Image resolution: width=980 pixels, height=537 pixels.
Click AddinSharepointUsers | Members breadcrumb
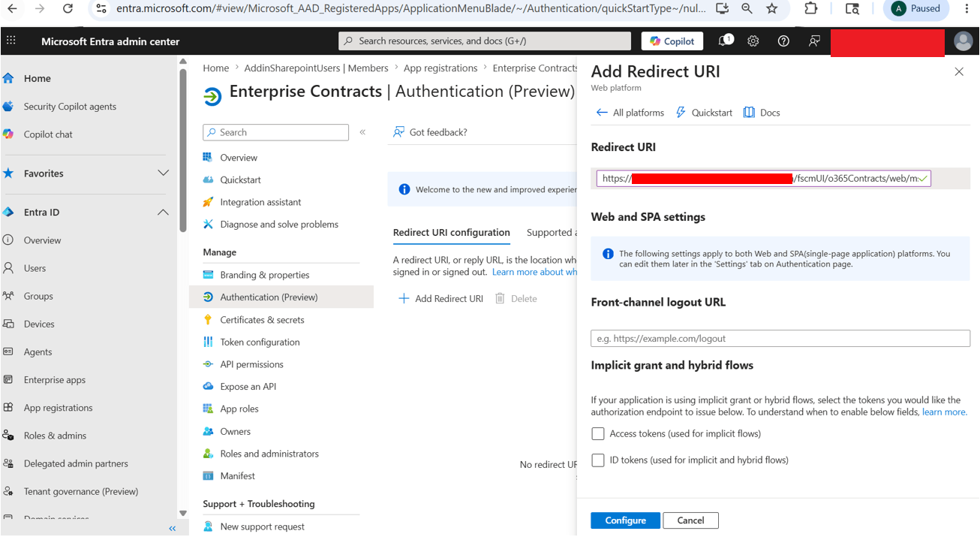tap(316, 68)
